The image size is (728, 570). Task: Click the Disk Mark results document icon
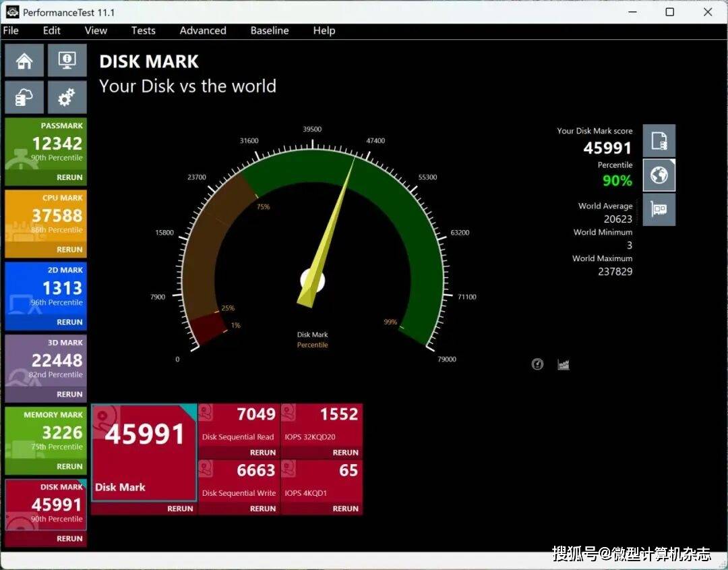coord(659,140)
